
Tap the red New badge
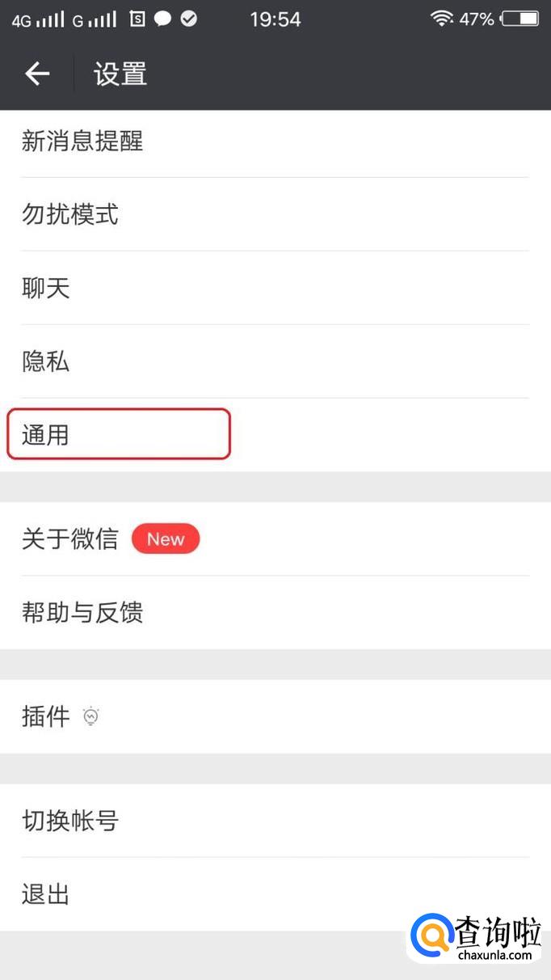165,539
